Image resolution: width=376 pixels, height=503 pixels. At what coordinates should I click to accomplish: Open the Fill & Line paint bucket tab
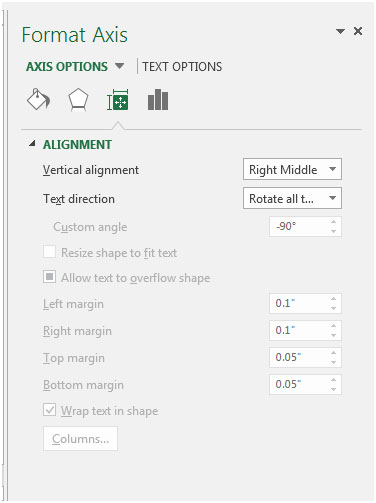[x=38, y=99]
